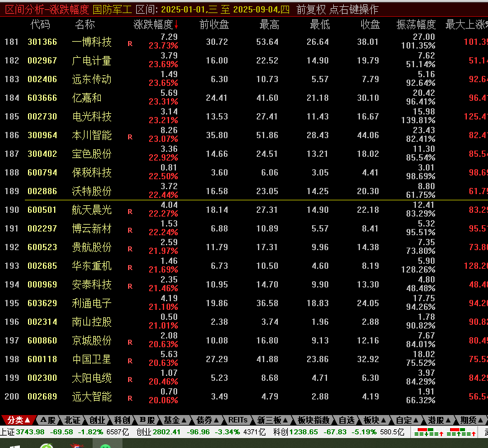Expand the 期货 tab menu

471,420
